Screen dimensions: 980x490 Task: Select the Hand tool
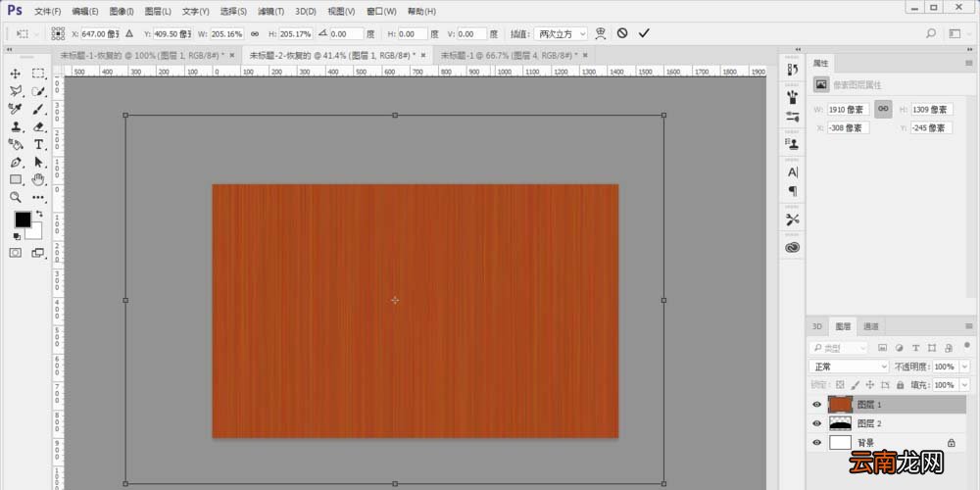coord(38,179)
